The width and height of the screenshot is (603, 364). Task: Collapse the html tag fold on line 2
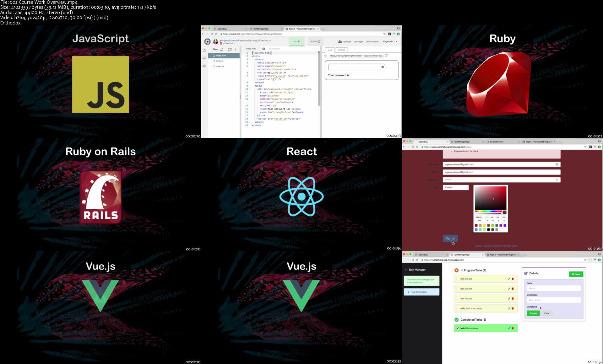point(250,56)
